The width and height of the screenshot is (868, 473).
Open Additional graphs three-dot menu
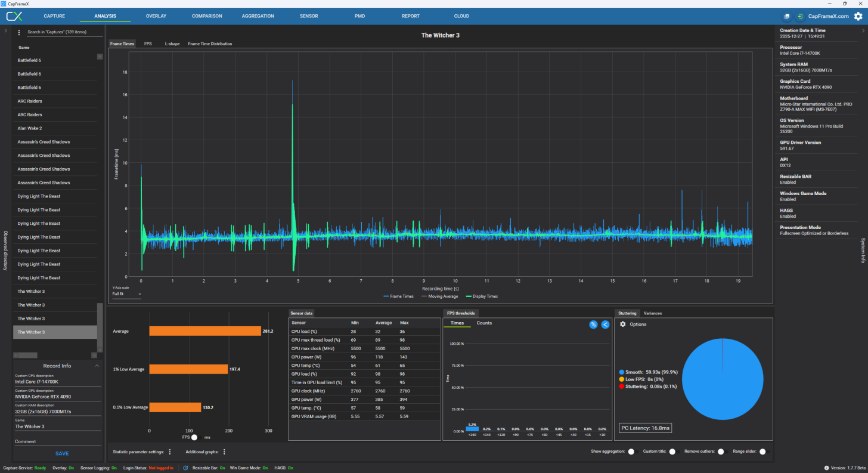[224, 452]
